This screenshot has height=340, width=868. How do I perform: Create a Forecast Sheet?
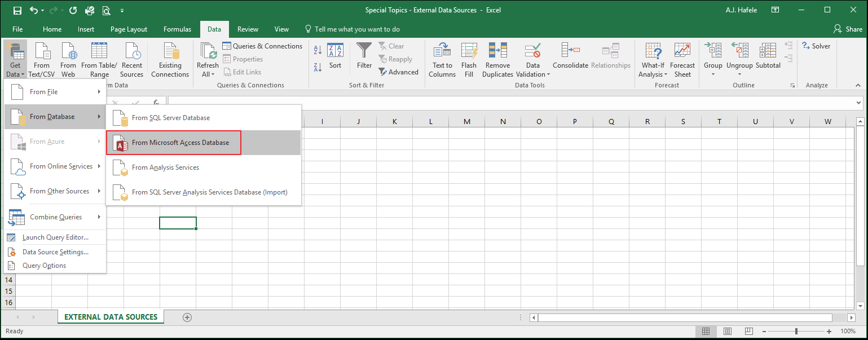682,60
